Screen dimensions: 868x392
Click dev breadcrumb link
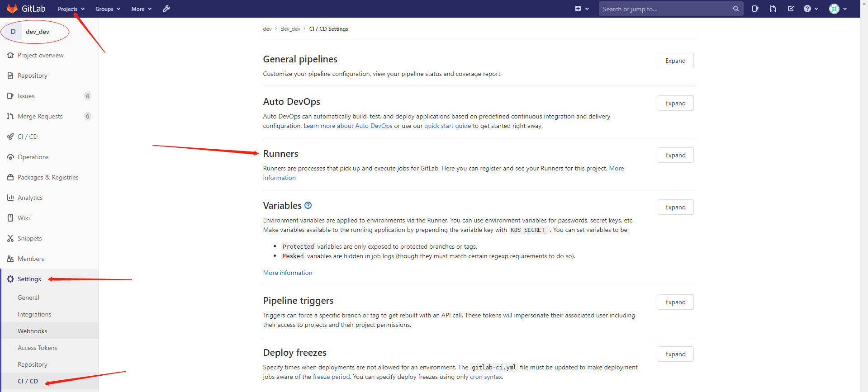coord(267,28)
